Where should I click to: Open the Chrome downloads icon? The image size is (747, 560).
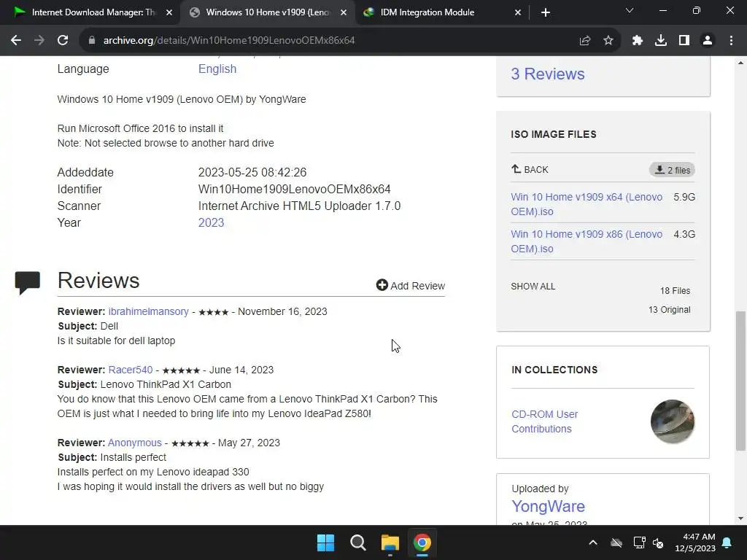tap(661, 41)
